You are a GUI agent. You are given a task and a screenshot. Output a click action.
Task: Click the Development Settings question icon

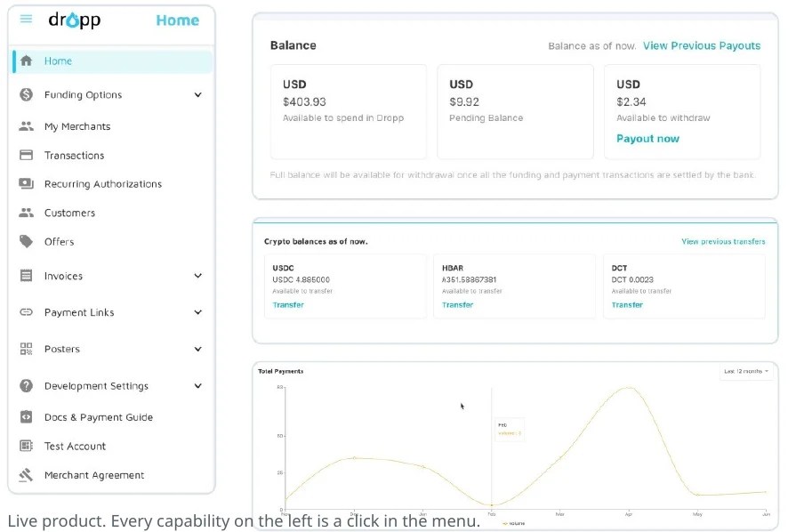26,386
